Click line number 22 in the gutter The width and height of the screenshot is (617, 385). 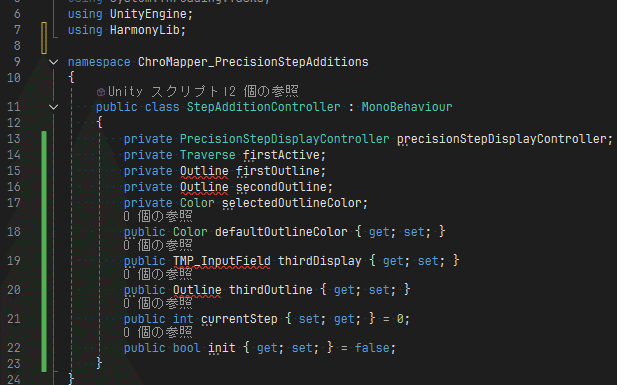tap(14, 348)
